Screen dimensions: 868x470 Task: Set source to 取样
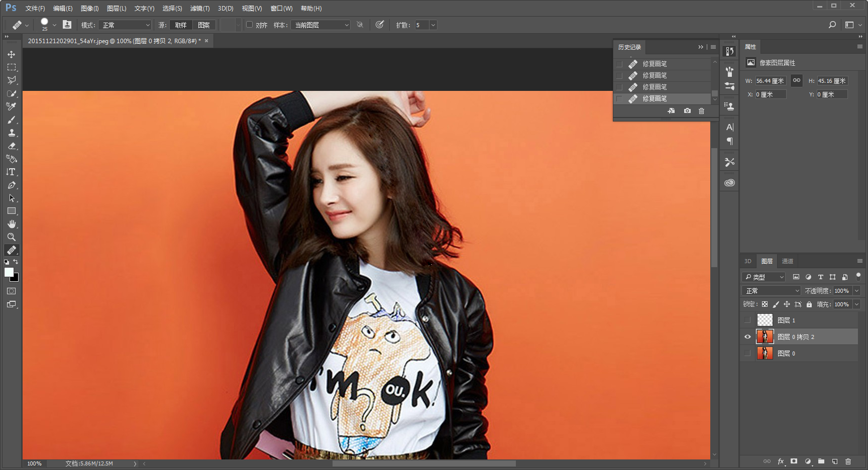(181, 25)
